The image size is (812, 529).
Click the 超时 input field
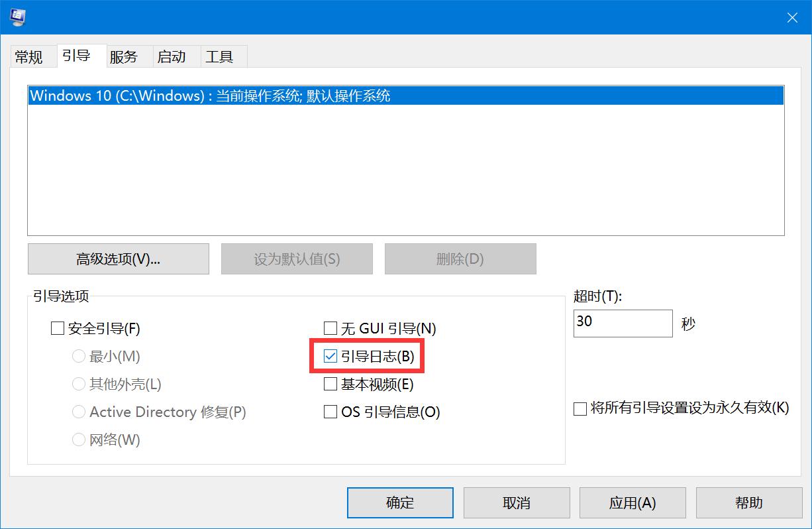pos(622,323)
